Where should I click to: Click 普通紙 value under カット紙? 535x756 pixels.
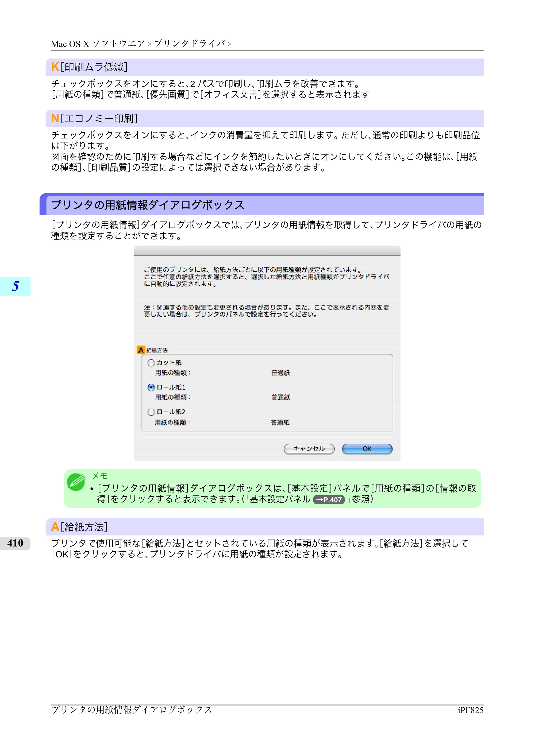[281, 373]
